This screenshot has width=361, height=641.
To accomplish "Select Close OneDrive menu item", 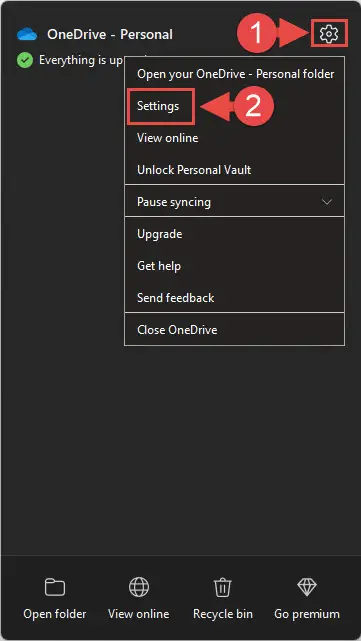I will (x=234, y=330).
